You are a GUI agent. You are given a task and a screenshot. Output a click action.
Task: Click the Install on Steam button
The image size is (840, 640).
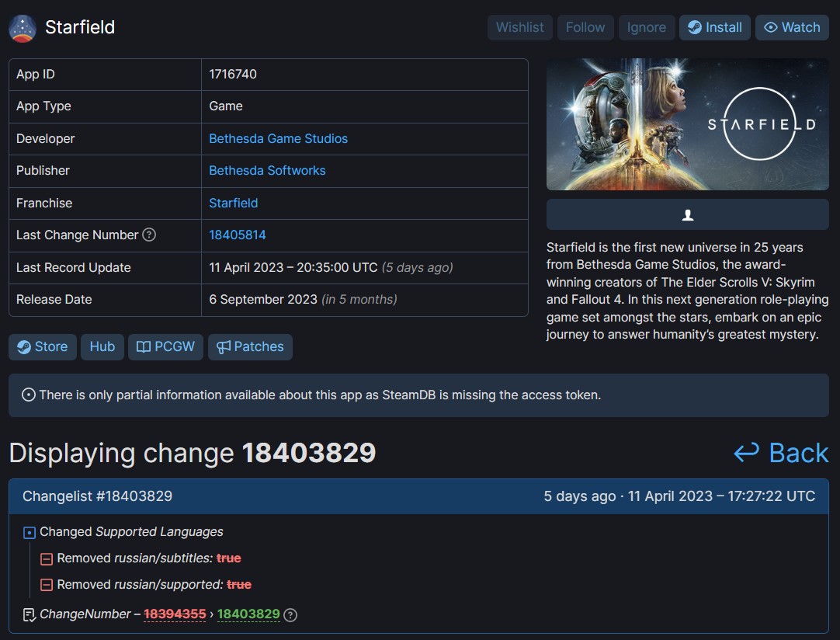point(715,27)
